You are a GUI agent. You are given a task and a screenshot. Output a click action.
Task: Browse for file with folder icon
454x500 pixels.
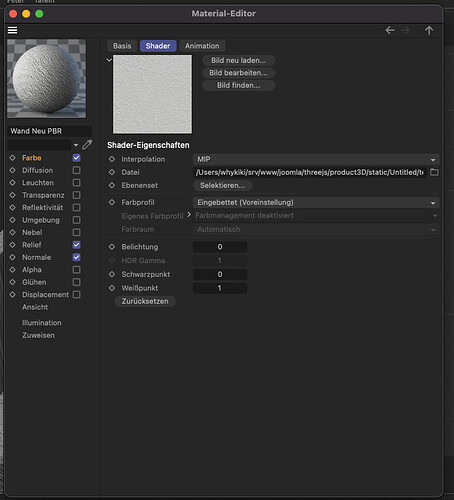pyautogui.click(x=434, y=172)
